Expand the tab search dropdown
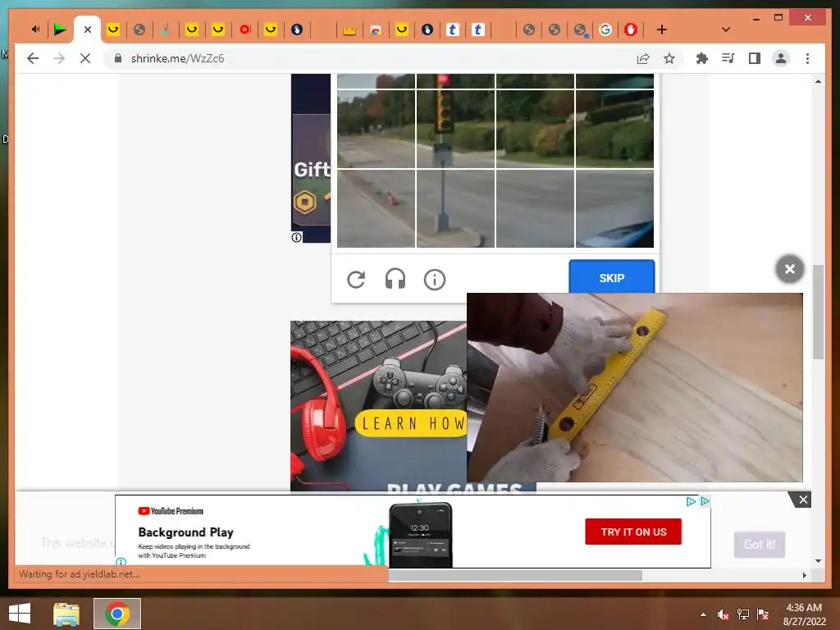The height and width of the screenshot is (630, 840). (726, 30)
